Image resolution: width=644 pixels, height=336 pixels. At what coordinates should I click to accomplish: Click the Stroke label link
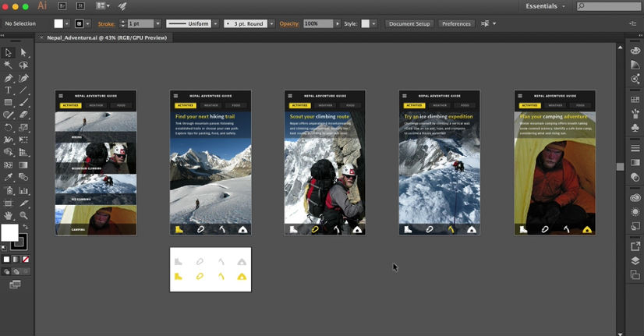click(106, 24)
